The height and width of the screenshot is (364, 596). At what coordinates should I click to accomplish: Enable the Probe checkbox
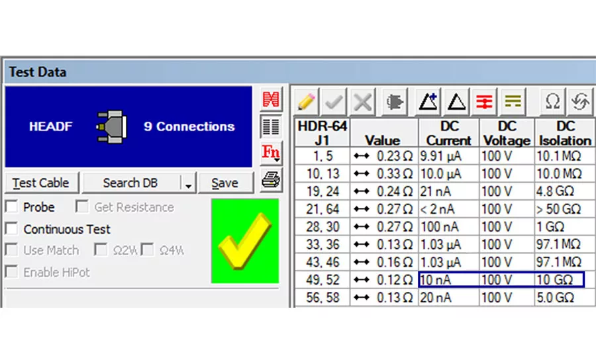pos(12,207)
